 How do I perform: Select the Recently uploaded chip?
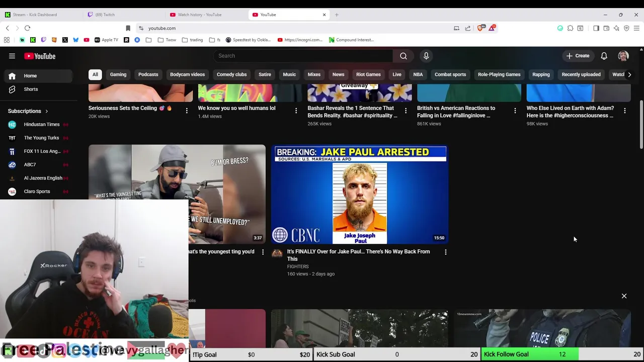pyautogui.click(x=581, y=74)
